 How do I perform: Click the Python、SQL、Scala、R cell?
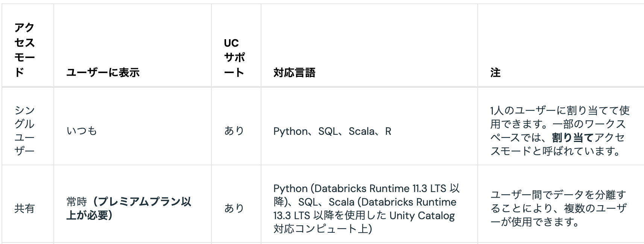click(x=332, y=131)
